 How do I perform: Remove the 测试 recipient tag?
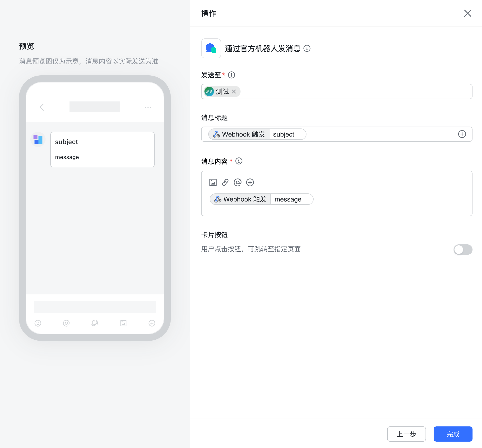tap(234, 91)
